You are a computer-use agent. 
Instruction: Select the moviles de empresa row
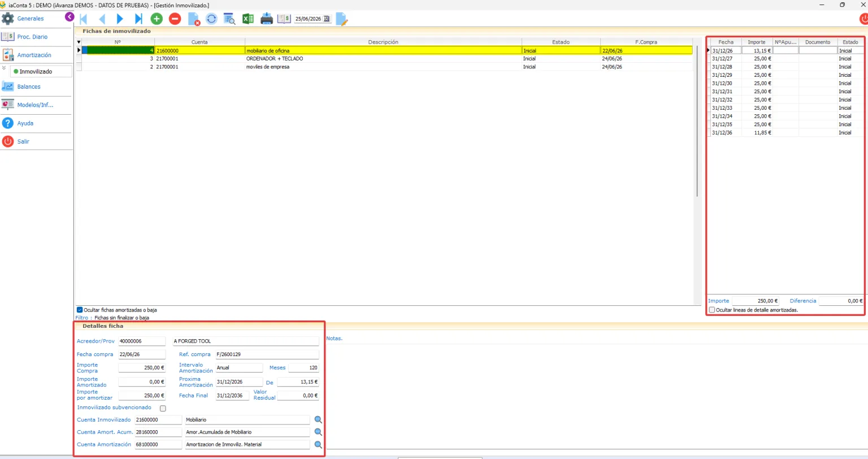pyautogui.click(x=387, y=67)
